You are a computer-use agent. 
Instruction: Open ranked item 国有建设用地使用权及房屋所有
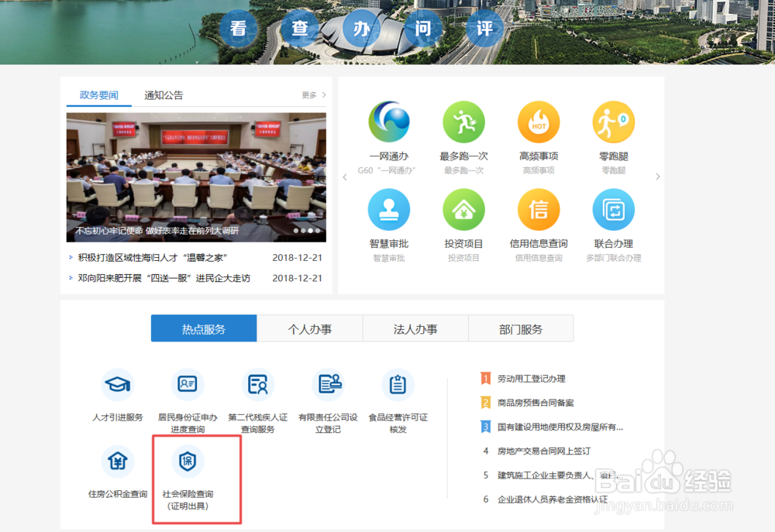pos(560,427)
